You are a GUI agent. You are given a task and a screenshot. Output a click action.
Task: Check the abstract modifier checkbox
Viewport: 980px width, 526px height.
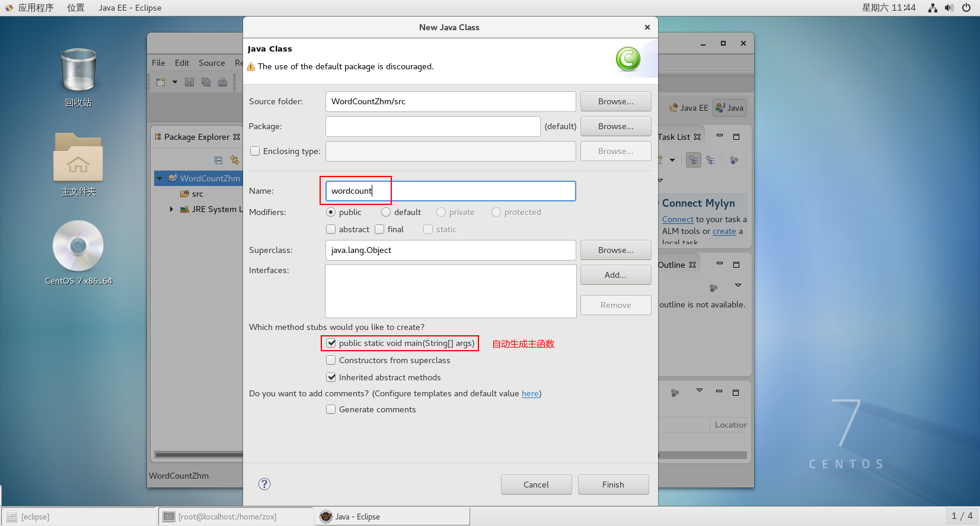pos(331,229)
